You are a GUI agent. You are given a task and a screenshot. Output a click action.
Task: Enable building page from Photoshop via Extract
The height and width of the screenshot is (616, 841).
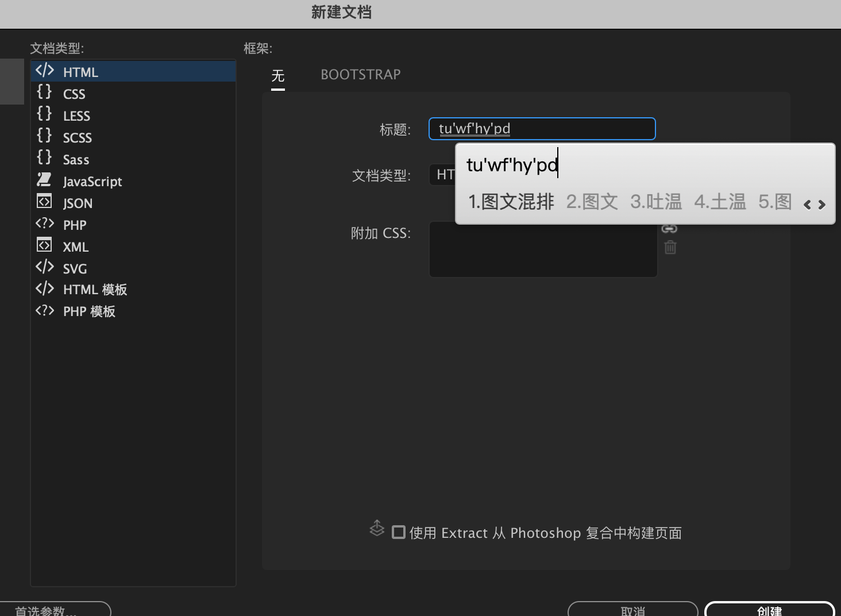click(398, 533)
